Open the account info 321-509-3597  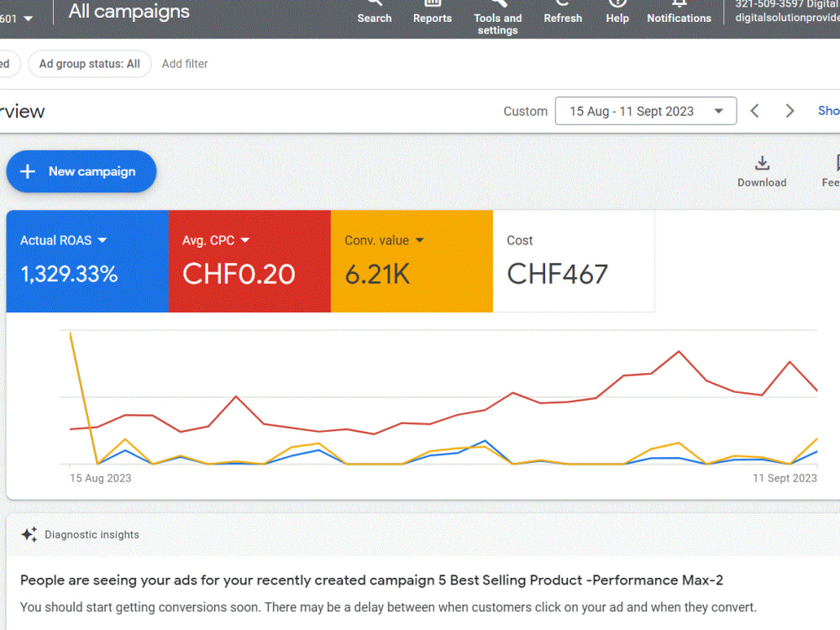pyautogui.click(x=787, y=12)
